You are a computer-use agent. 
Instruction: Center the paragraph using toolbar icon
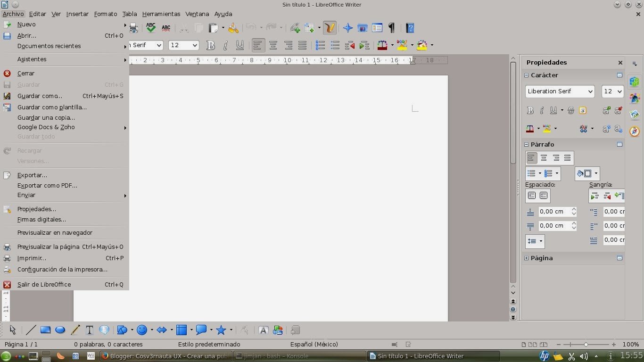(273, 45)
